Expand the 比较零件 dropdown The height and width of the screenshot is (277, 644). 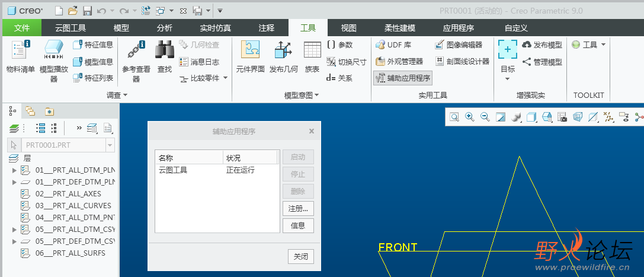pyautogui.click(x=226, y=78)
